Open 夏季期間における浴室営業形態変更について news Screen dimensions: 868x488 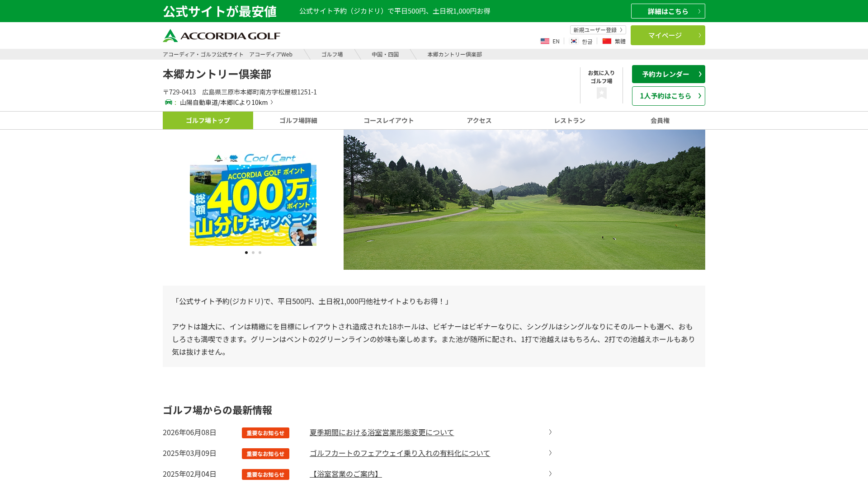coord(382,432)
